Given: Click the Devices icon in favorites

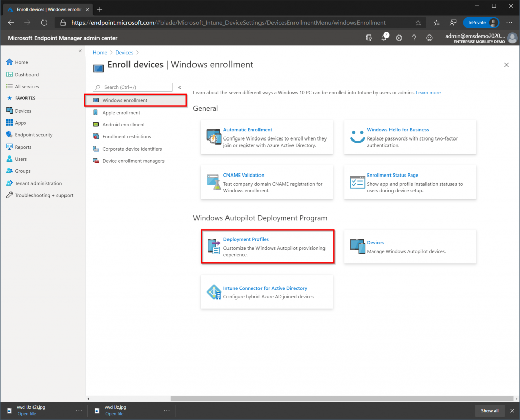Looking at the screenshot, I should pyautogui.click(x=9, y=110).
